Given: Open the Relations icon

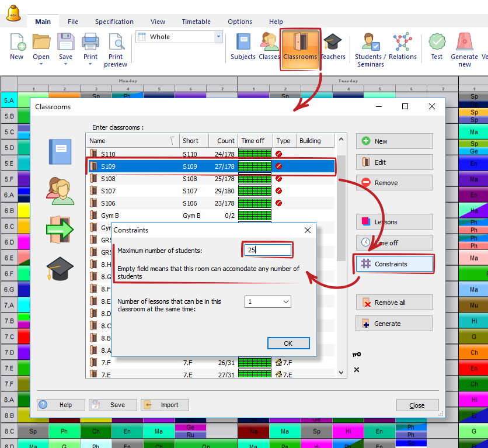Looking at the screenshot, I should pyautogui.click(x=402, y=43).
